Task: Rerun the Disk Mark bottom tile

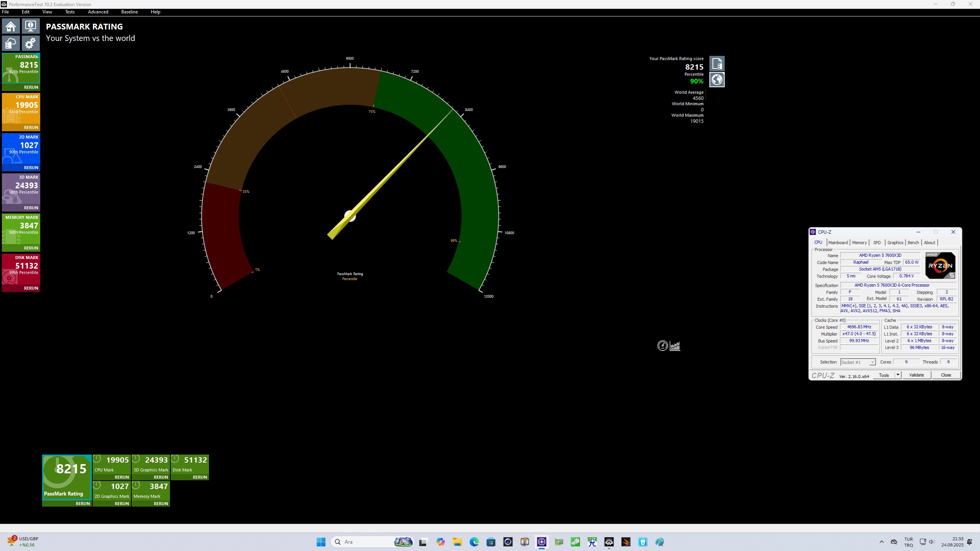Action: [x=200, y=477]
